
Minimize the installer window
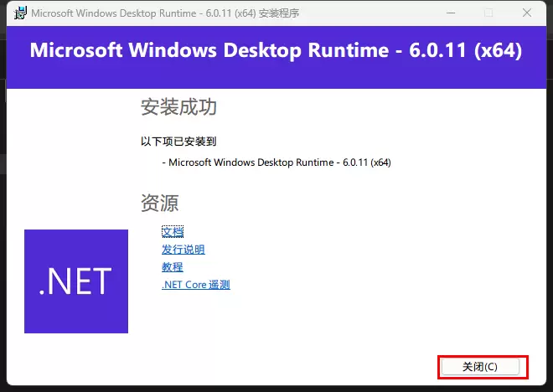[451, 13]
